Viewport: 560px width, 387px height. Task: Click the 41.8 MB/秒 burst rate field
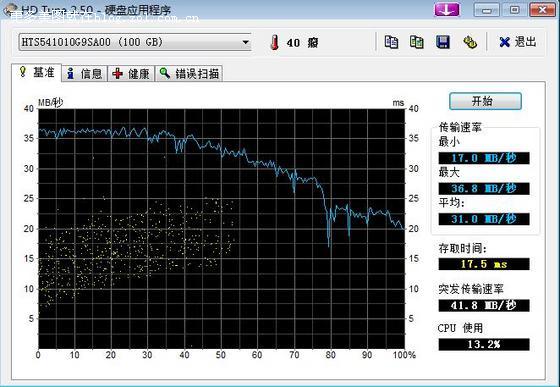[x=484, y=306]
